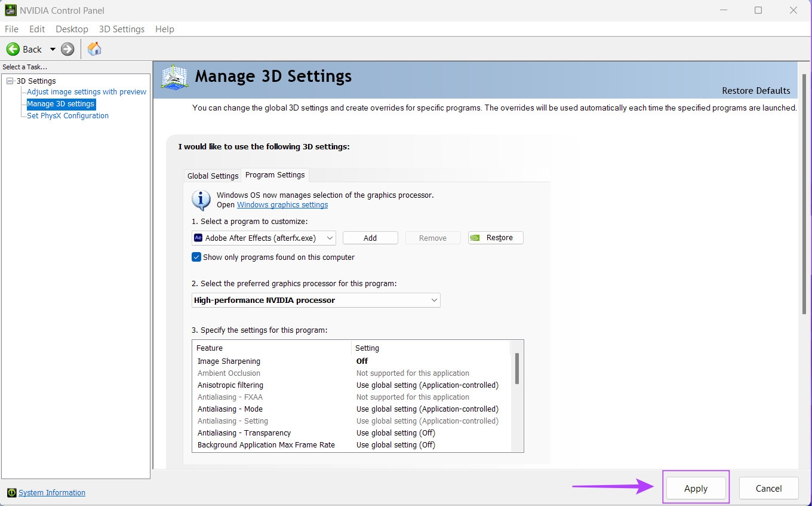Screen dimensions: 812x506
Task: Select the Antialiasing - Mode row
Action: click(x=351, y=409)
